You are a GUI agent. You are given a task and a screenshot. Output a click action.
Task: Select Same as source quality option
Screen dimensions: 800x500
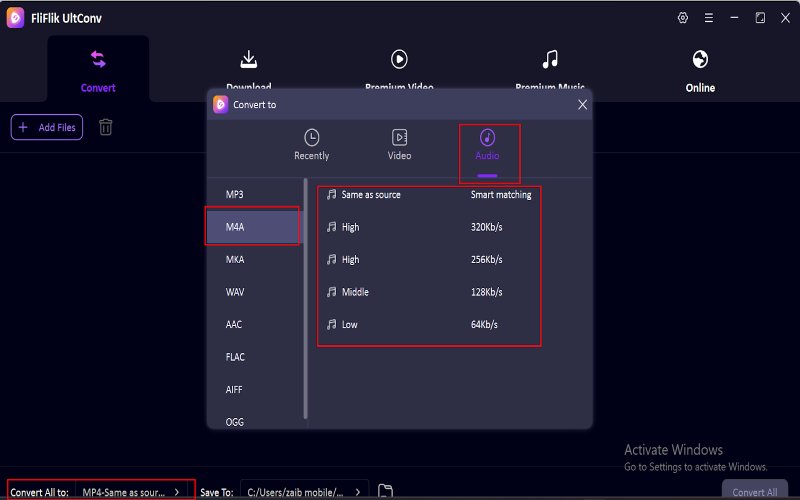[x=429, y=194]
